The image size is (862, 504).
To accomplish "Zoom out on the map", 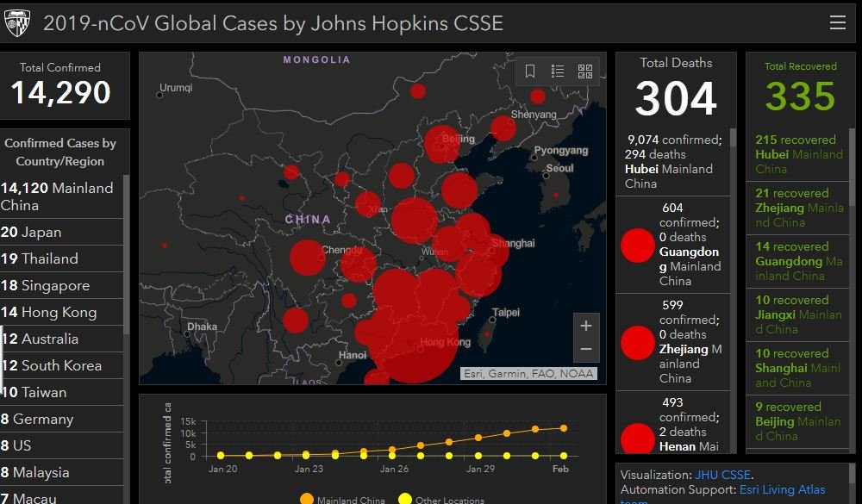I will [586, 350].
